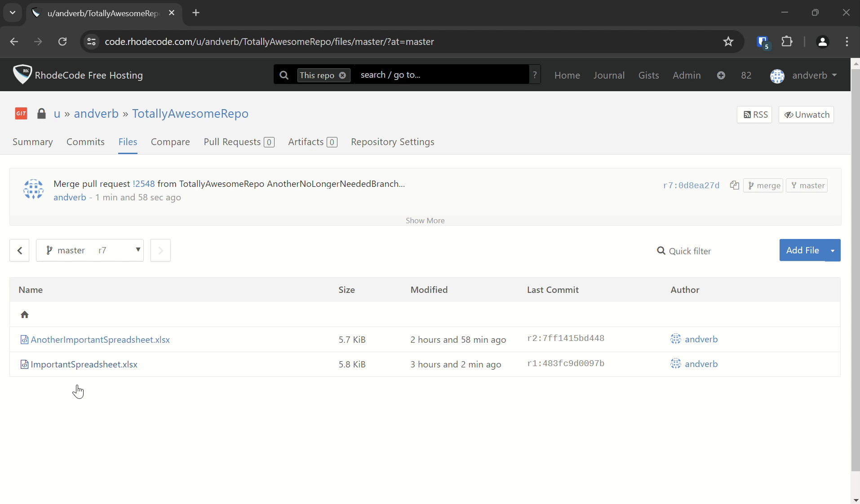Open the 'u' repo group link
This screenshot has height=504, width=860.
click(57, 114)
